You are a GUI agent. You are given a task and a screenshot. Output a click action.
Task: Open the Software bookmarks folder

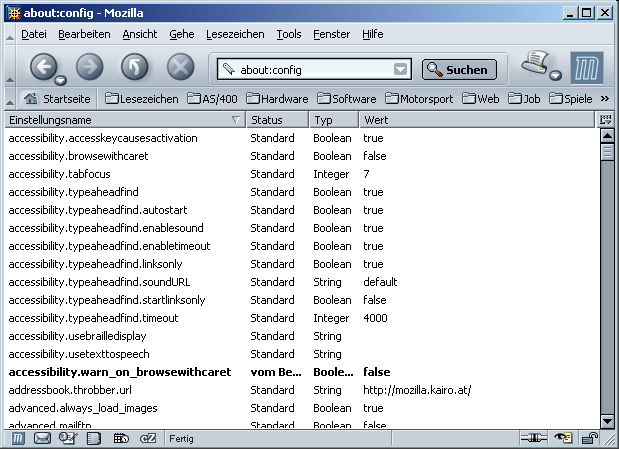point(347,99)
